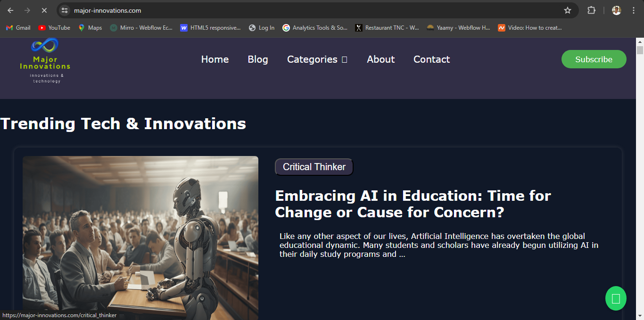The height and width of the screenshot is (320, 644).
Task: Click the vertical scrollbar thumb
Action: (640, 50)
